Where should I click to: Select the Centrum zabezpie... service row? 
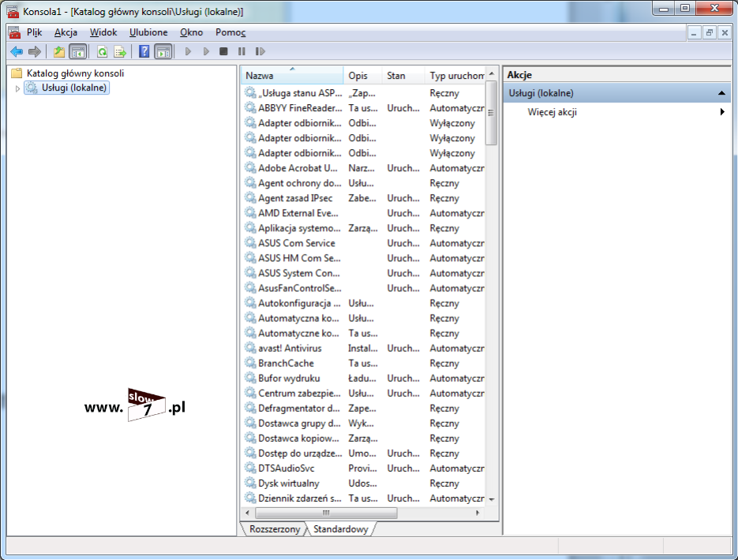[x=364, y=393]
